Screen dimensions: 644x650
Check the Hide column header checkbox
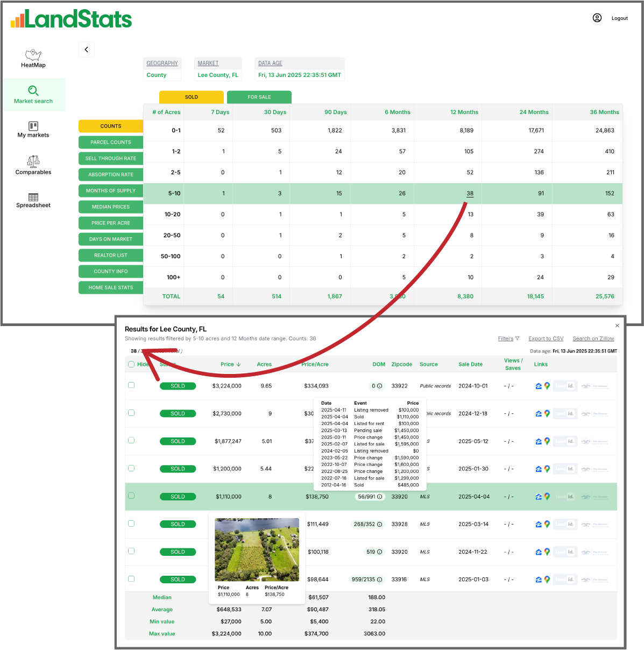tap(131, 364)
